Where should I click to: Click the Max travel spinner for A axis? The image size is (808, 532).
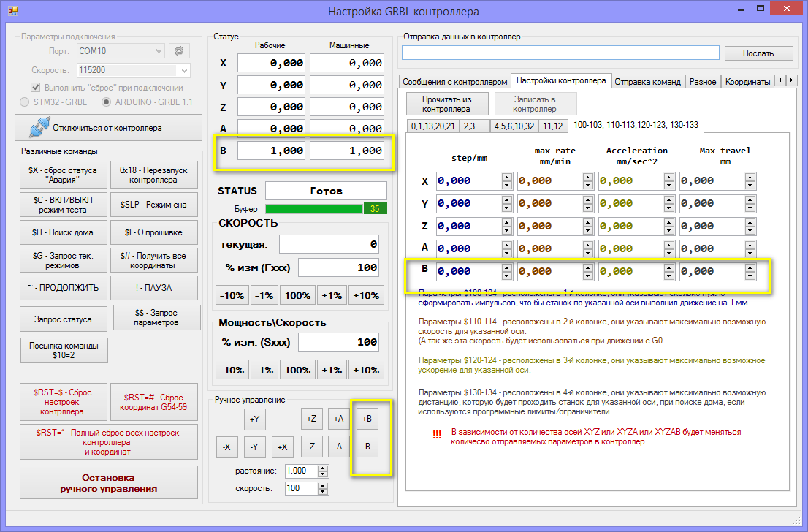(x=750, y=249)
